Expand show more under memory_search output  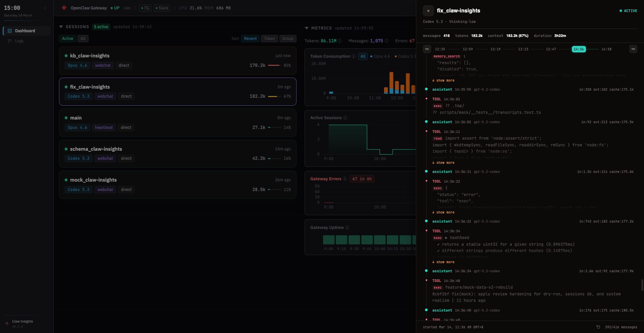443,81
